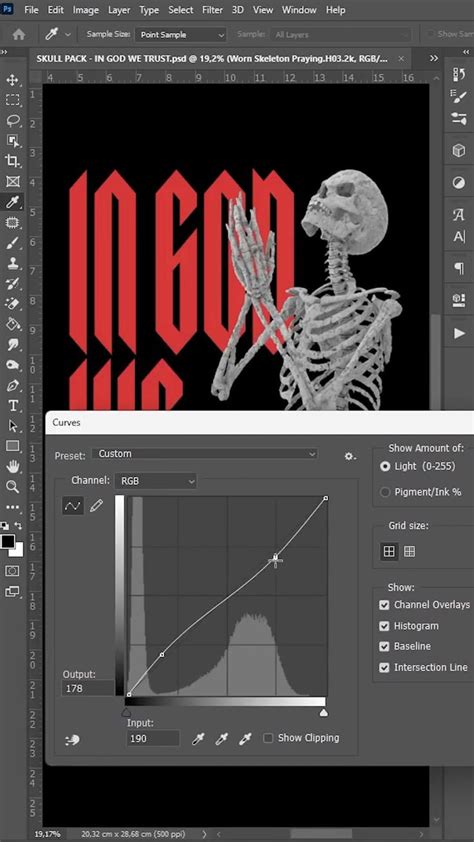This screenshot has height=842, width=474.
Task: Change screen mode icon in toolbar
Action: click(x=12, y=591)
